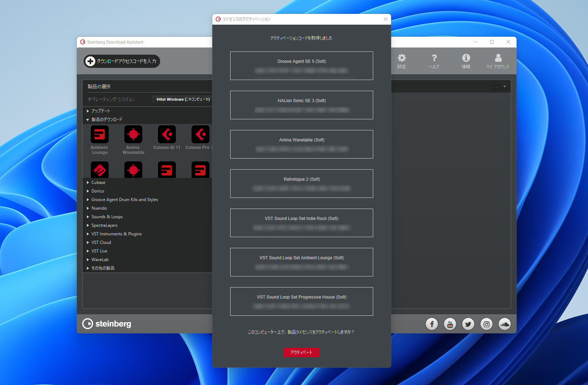Screen dimensions: 588x385
Task: Close the ライセンスのアクティベーション dialog
Action: pos(385,19)
